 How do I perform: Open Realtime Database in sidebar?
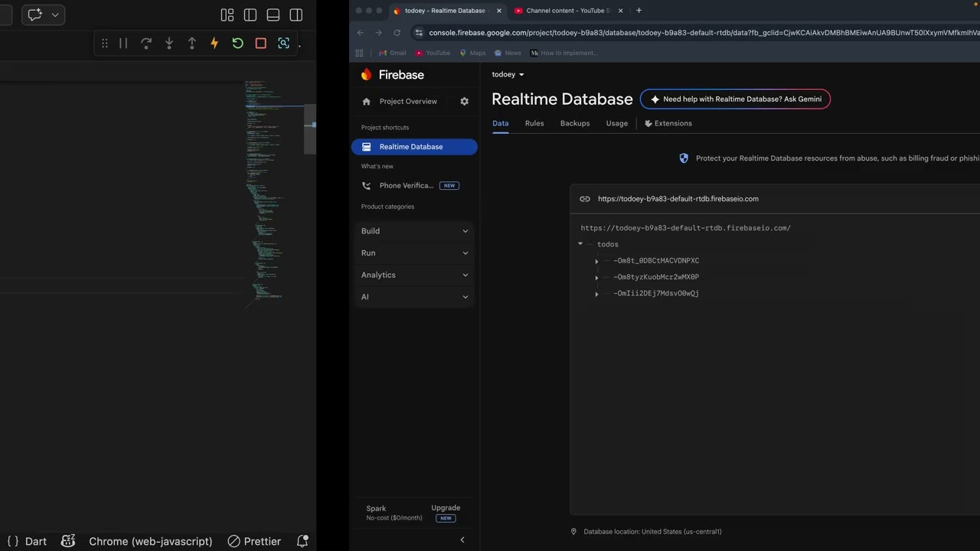pyautogui.click(x=414, y=147)
